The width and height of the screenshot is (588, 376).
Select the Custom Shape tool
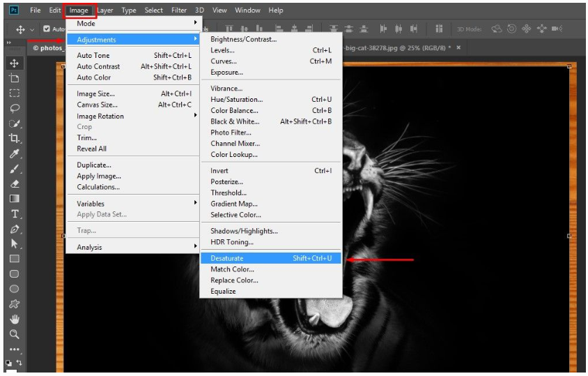point(14,304)
